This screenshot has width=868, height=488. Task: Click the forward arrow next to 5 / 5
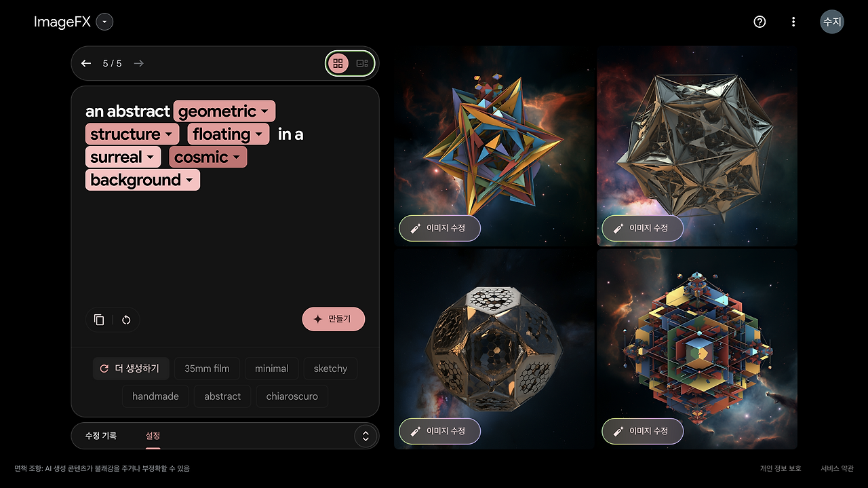pos(139,63)
